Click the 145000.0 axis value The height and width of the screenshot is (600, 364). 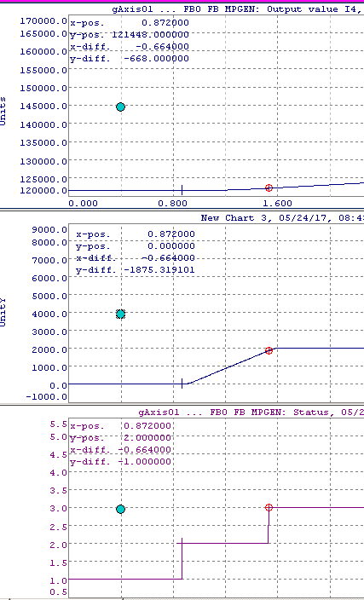tap(43, 106)
